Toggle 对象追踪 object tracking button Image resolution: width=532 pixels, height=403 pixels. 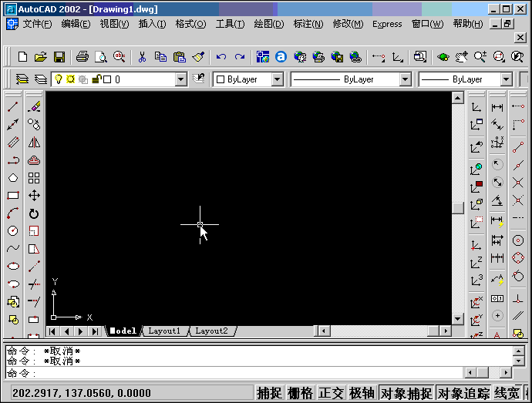463,393
